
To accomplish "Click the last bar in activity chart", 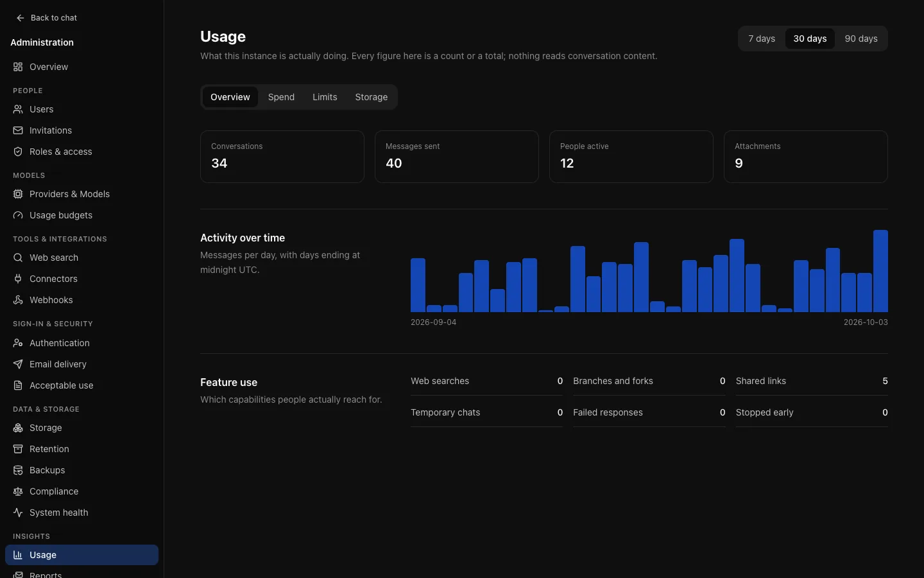I will 880,271.
